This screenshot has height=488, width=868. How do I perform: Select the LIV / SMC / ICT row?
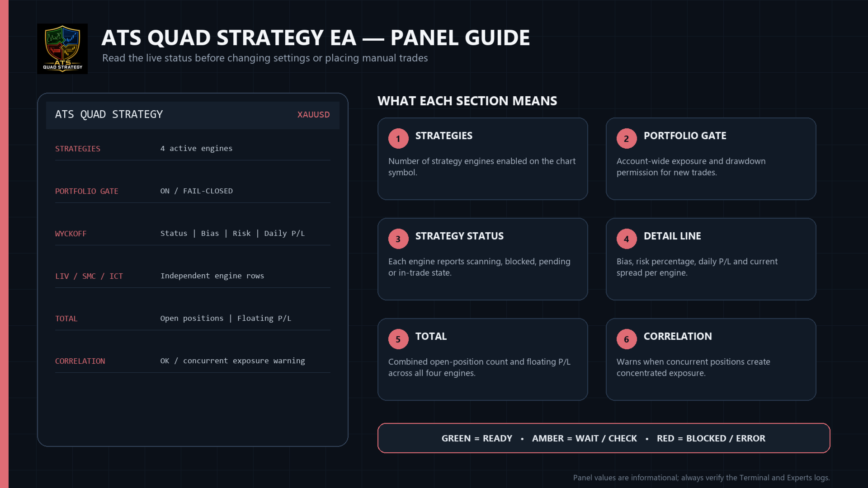pyautogui.click(x=193, y=276)
